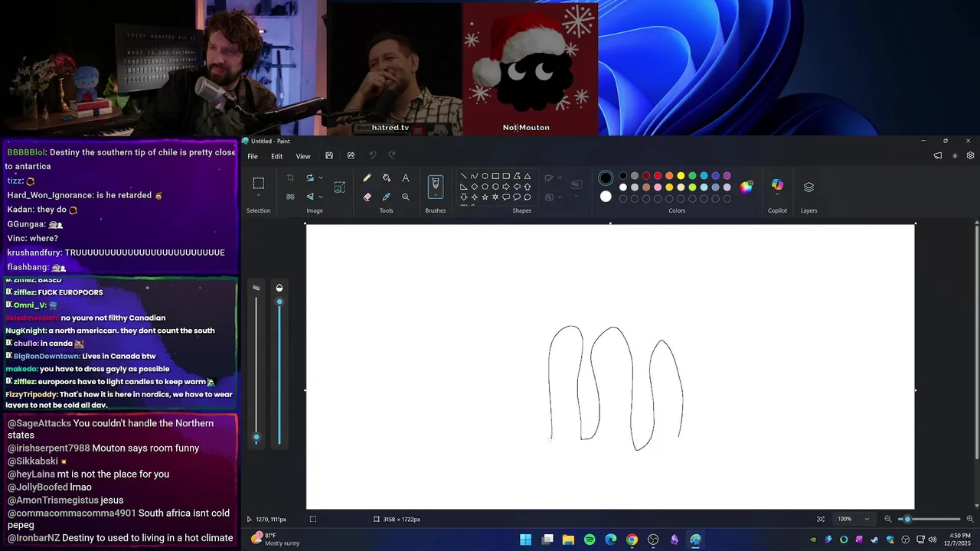Select the Pencil tool in Paint
Image resolution: width=980 pixels, height=551 pixels.
(367, 178)
